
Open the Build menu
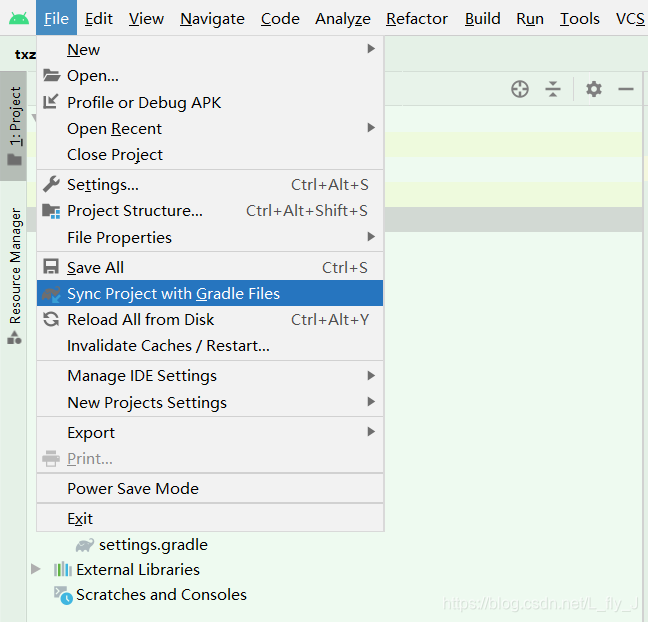pyautogui.click(x=483, y=18)
